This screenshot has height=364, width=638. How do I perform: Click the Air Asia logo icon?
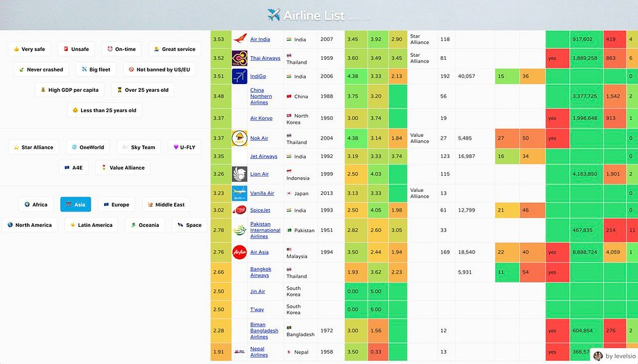click(239, 252)
